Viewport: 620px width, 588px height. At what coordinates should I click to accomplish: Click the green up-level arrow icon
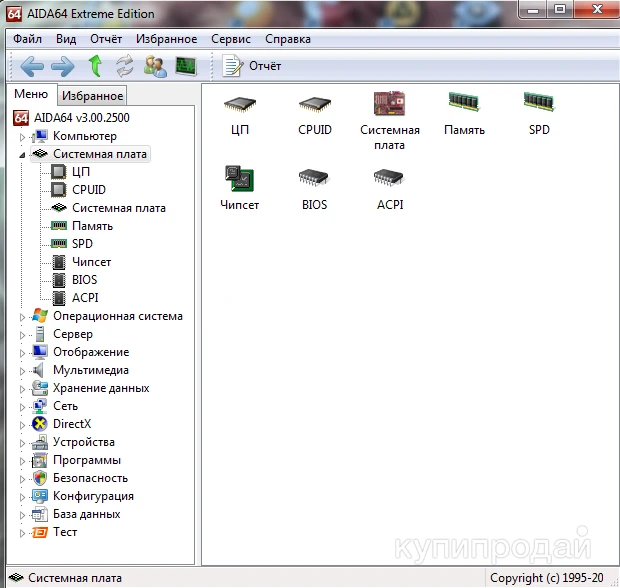point(95,66)
